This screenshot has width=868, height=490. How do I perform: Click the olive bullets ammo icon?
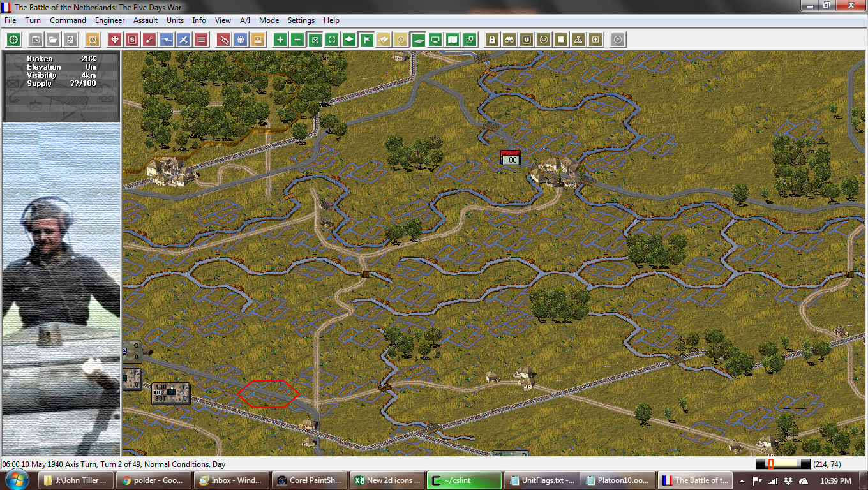pos(561,40)
